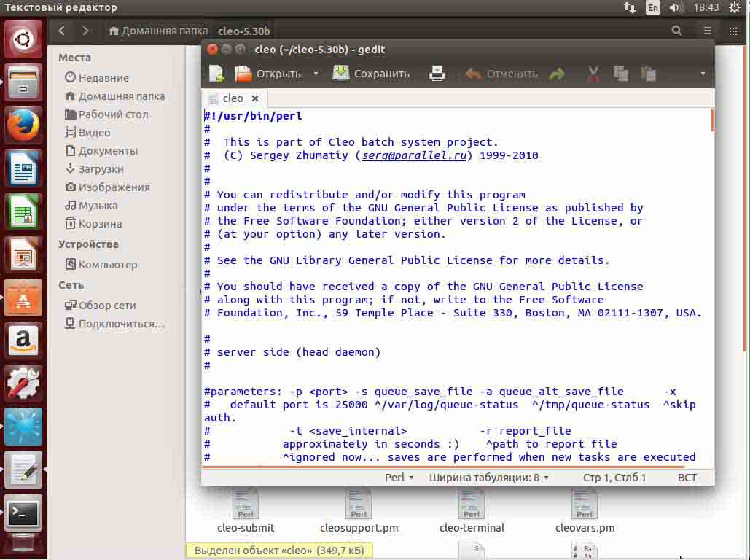The width and height of the screenshot is (750, 560).
Task: Click the paste clipboard icon
Action: (648, 74)
